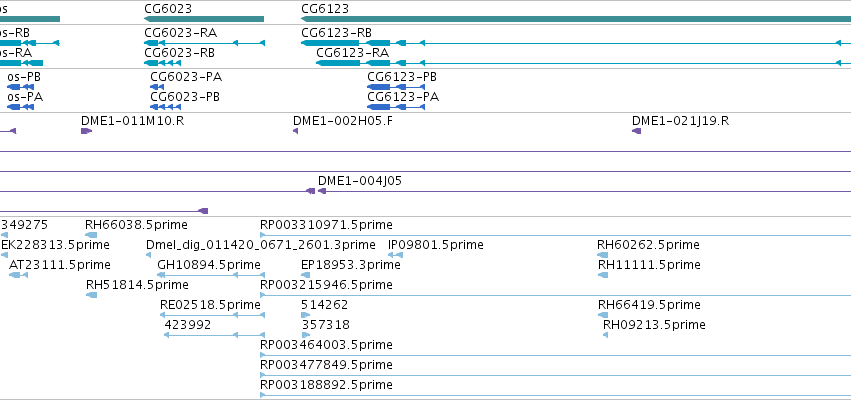This screenshot has width=851, height=400.
Task: Select the RP003477849.5prime feature line
Action: tap(555, 375)
